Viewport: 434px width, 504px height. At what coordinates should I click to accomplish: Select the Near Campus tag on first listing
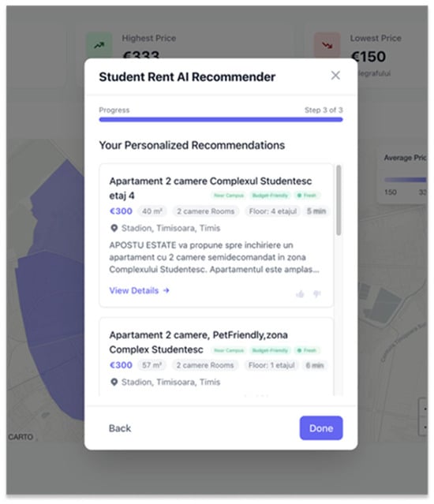pyautogui.click(x=229, y=195)
